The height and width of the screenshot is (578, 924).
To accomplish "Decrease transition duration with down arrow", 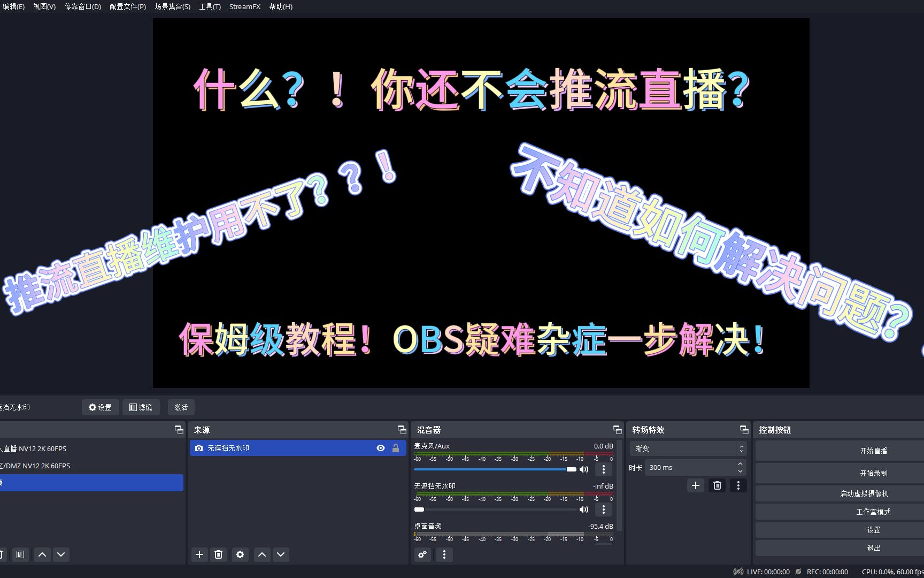I will point(740,471).
